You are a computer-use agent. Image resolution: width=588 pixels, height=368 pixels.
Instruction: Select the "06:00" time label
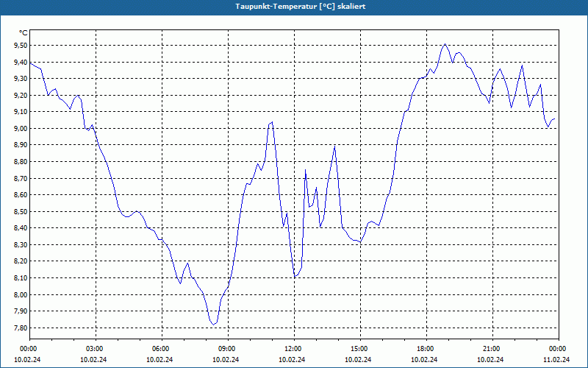tap(162, 349)
